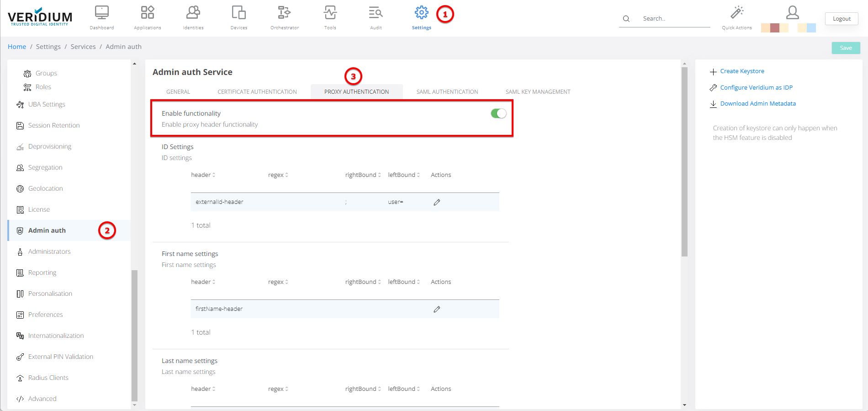Go to the Identities icon
This screenshot has height=411, width=868.
point(193,13)
